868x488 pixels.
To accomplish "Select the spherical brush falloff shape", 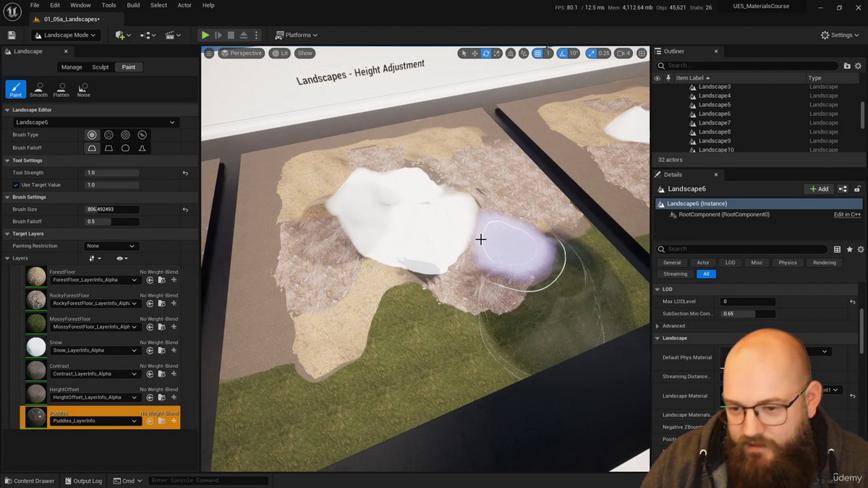I will click(x=125, y=148).
